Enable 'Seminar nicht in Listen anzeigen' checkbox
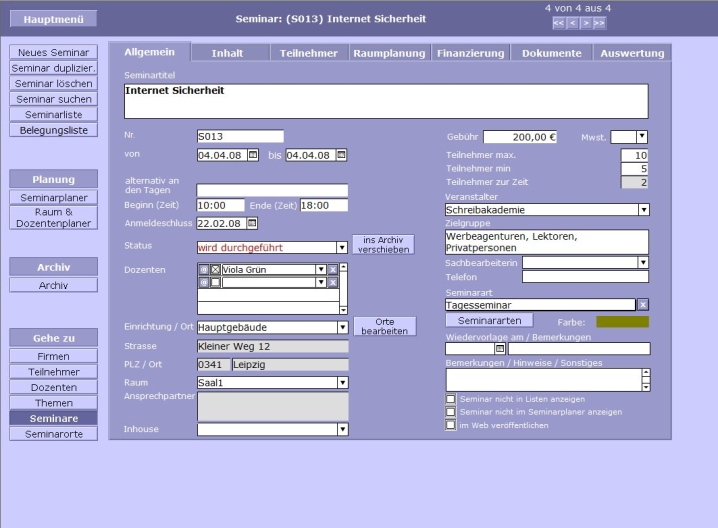This screenshot has width=718, height=528. point(451,399)
